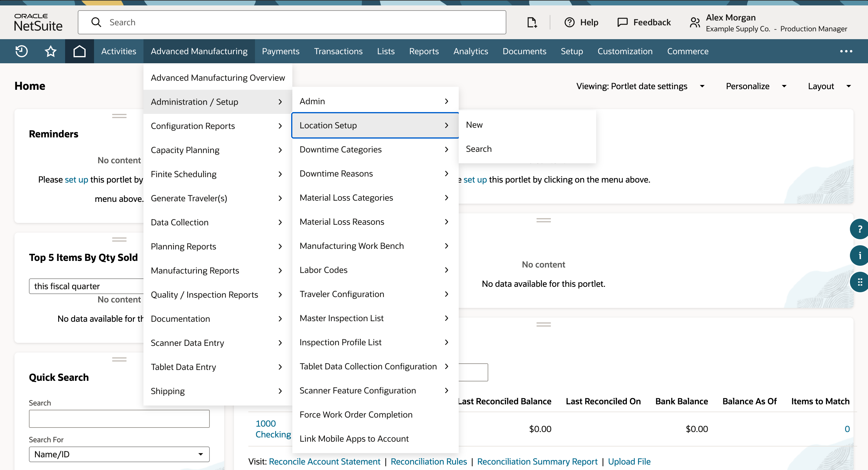The width and height of the screenshot is (868, 470).
Task: Click the Alex Morgan user role icon
Action: 695,22
